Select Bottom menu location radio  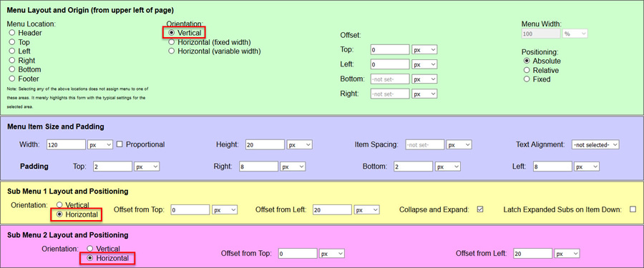tap(12, 69)
